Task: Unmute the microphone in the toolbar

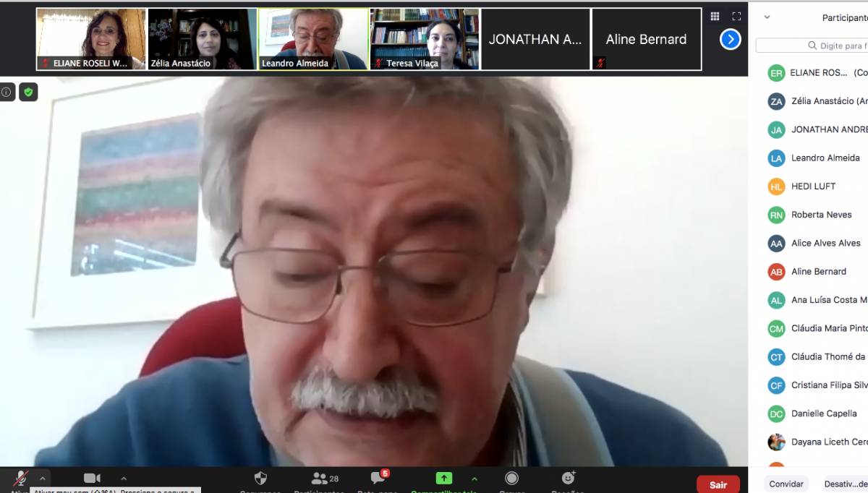Action: [20, 479]
